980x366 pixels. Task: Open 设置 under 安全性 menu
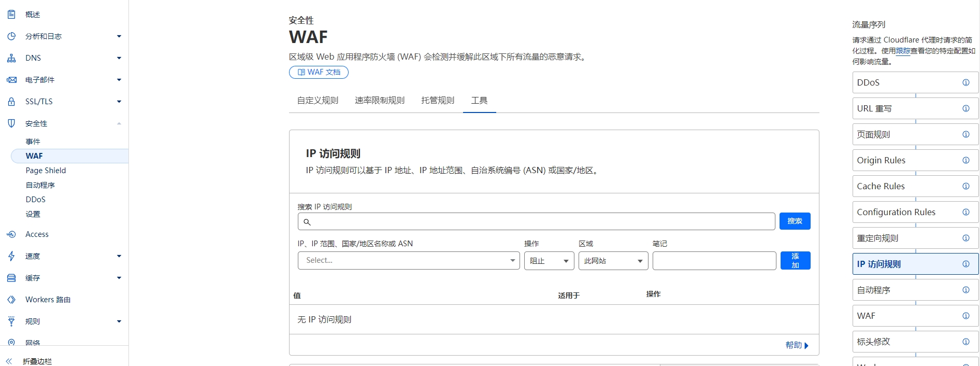[33, 214]
